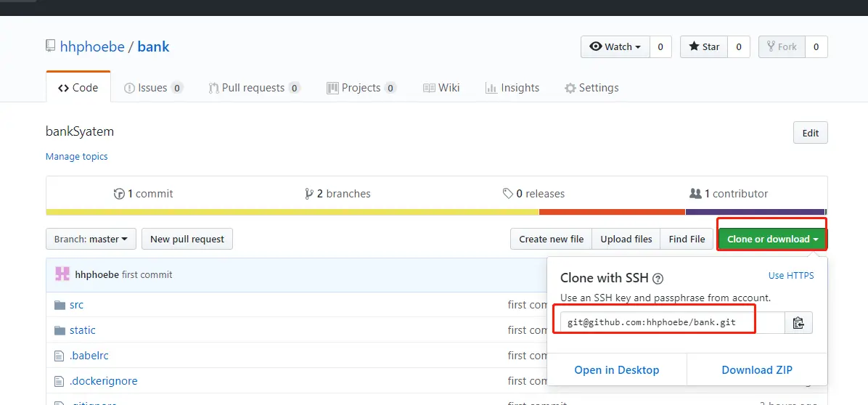View the 2 branches
Screen dimensions: 868x405
tap(337, 194)
